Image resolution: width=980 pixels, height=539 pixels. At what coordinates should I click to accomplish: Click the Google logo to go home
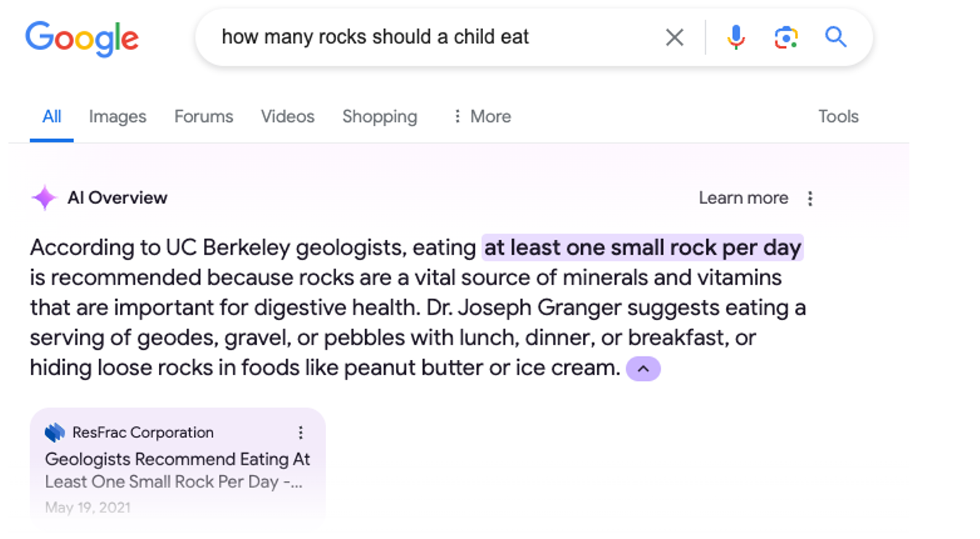(81, 40)
